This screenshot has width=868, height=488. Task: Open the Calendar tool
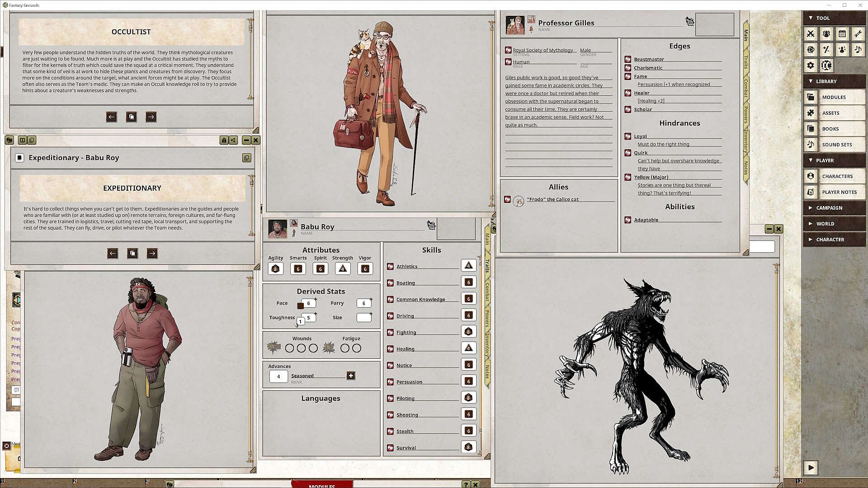842,34
